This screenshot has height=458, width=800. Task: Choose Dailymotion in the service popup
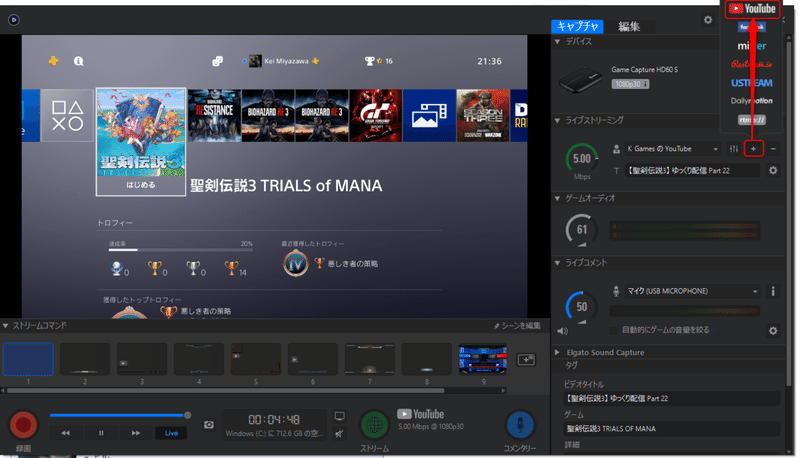tap(752, 101)
